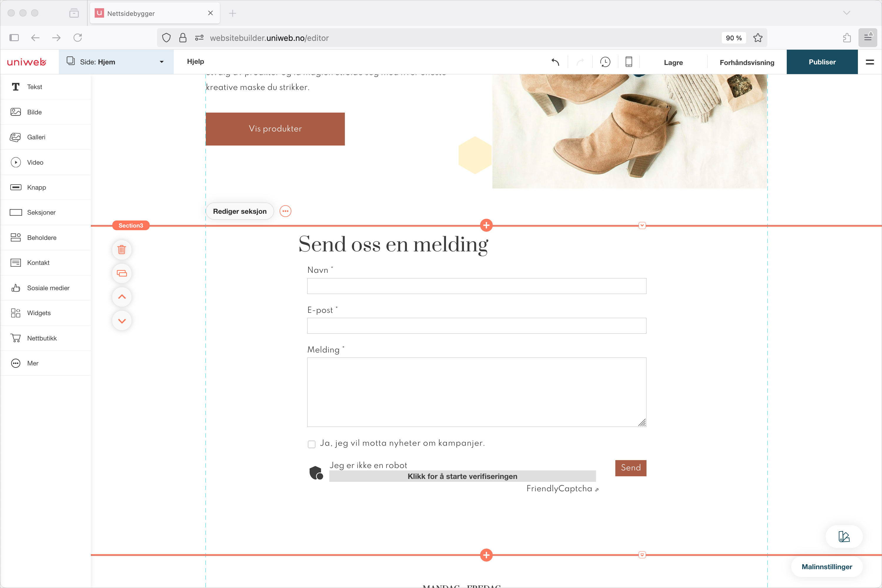Show Mer elements in sidebar
The image size is (882, 588).
[x=45, y=363]
